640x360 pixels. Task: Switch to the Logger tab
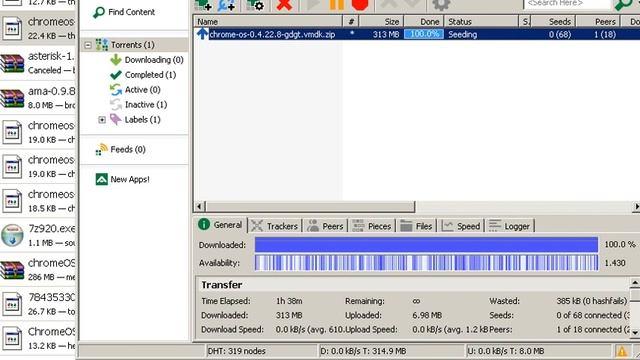(509, 226)
